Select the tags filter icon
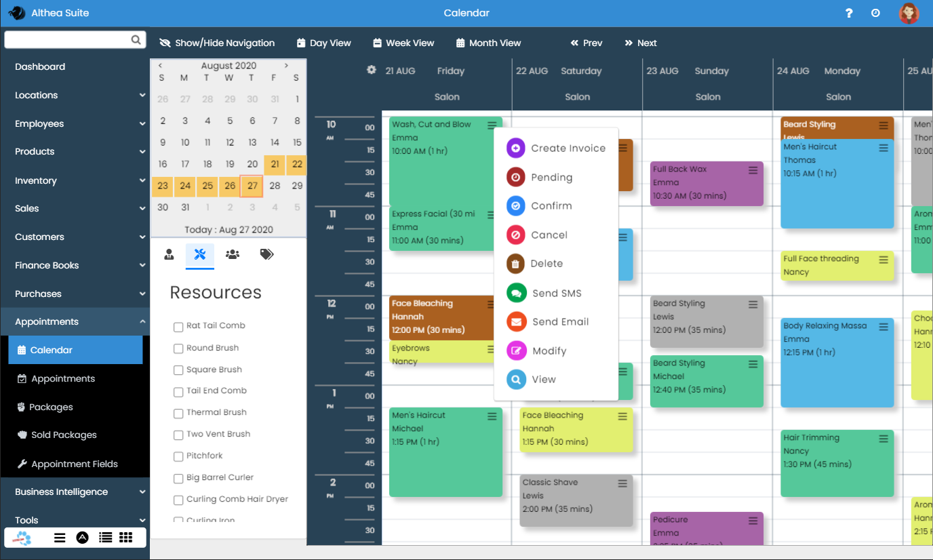Screen dimensions: 933x560 (x=267, y=254)
